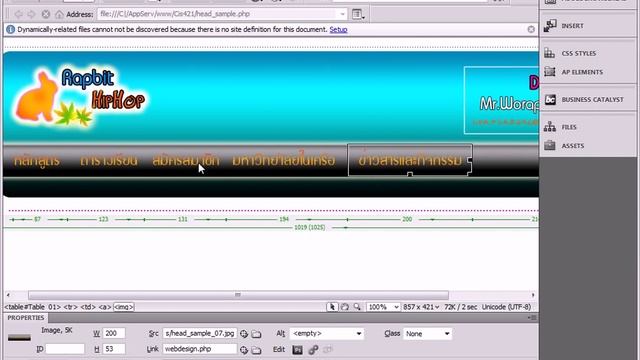640x360 pixels.
Task: Select the Rapbit HipHop logo image
Action: coord(80,97)
